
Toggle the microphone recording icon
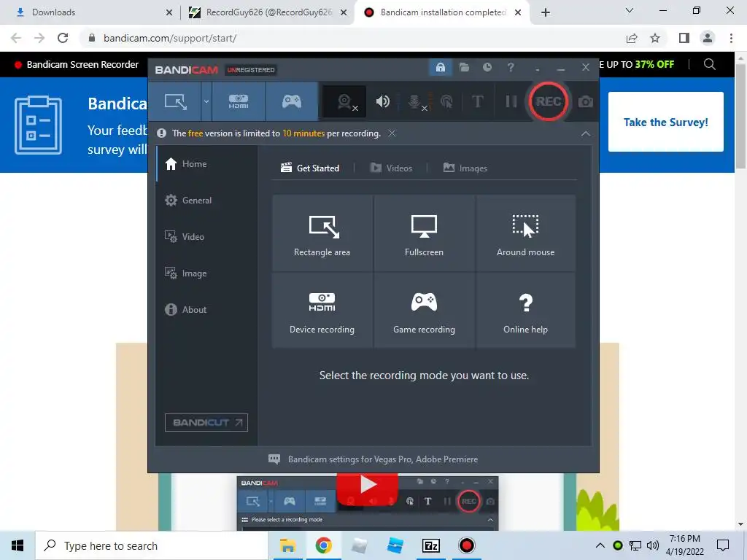[415, 101]
